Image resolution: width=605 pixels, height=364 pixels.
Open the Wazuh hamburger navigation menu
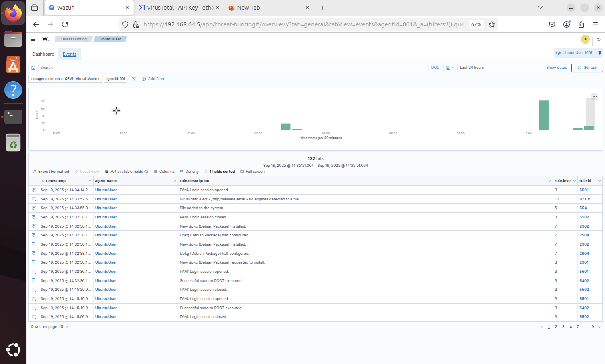33,39
